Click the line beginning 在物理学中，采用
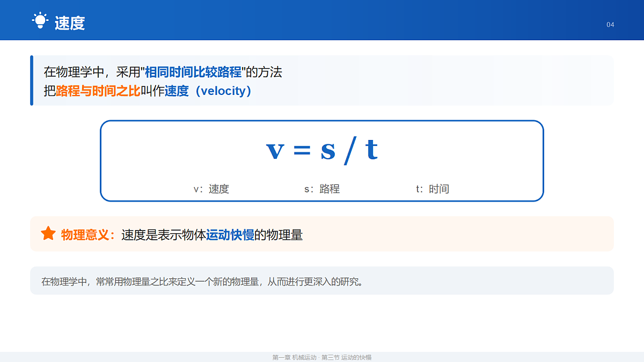Viewport: 644px width, 362px height. coord(163,72)
